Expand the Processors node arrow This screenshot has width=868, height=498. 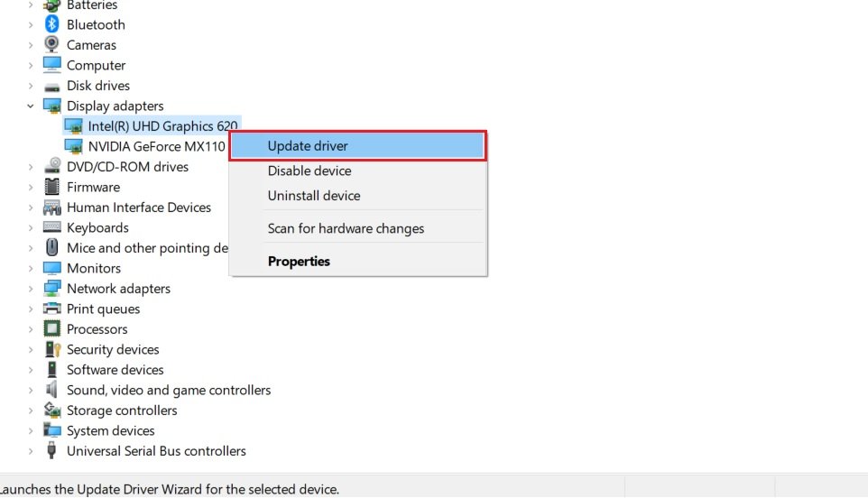pyautogui.click(x=31, y=329)
